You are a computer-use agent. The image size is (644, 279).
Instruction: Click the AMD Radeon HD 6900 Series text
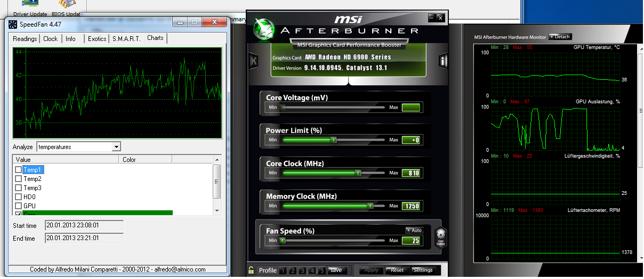[348, 57]
